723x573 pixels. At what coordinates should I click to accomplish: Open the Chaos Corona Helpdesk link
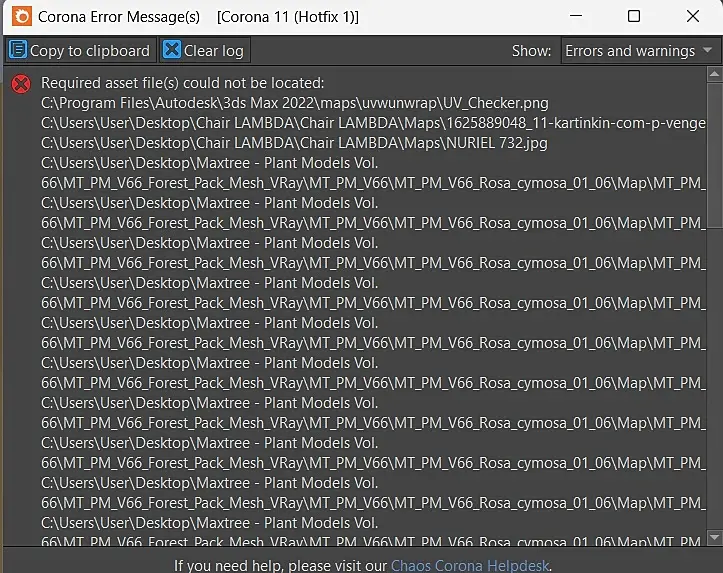pos(470,565)
